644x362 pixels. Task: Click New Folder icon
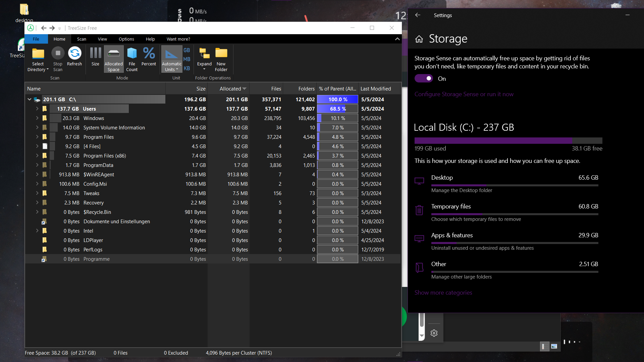pos(221,53)
